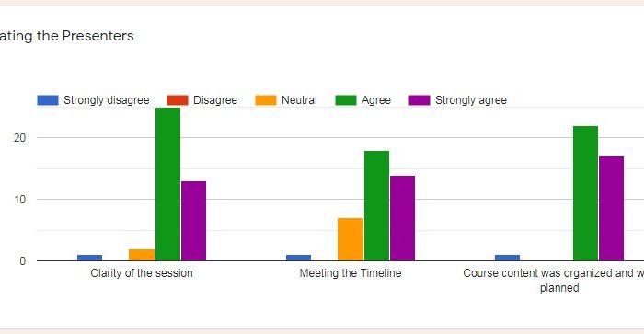Click the Rating the Presenters chart title

pyautogui.click(x=67, y=36)
